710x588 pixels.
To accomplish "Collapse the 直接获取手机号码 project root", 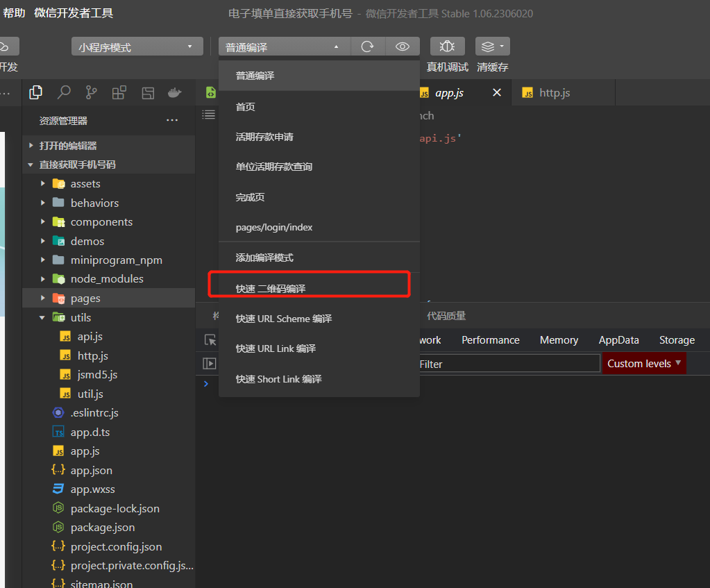I will [x=109, y=165].
